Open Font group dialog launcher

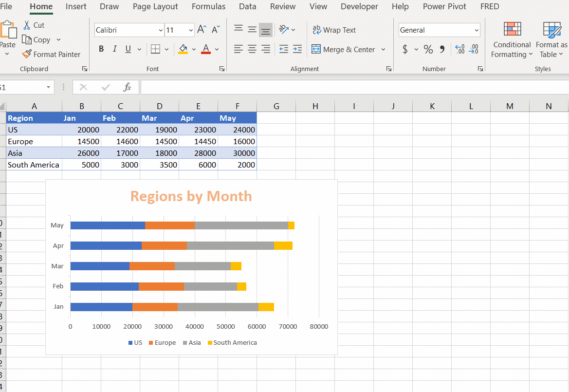click(x=222, y=69)
